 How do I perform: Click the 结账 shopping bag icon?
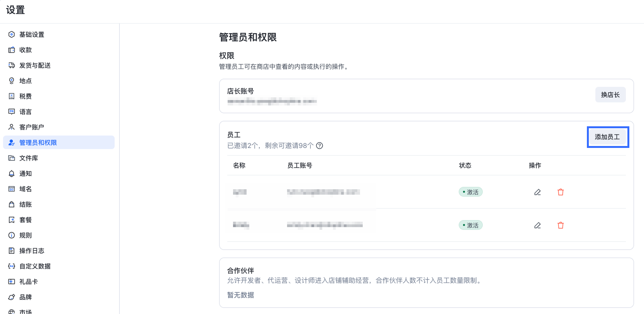tap(12, 204)
